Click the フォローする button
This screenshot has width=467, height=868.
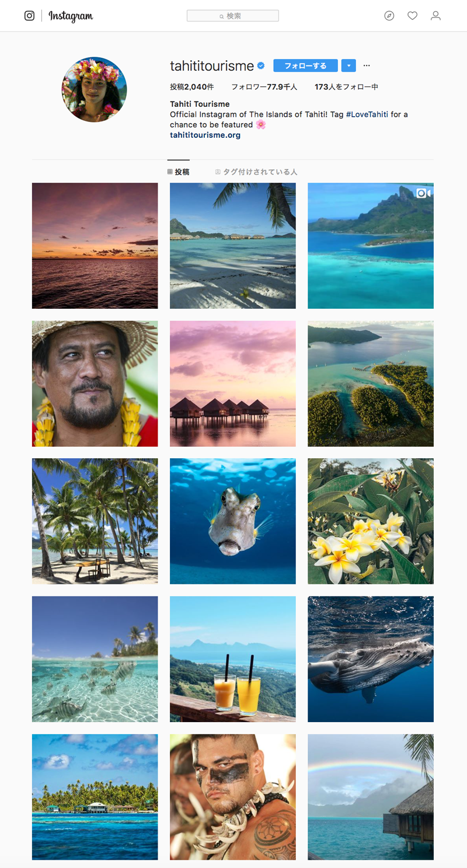point(305,65)
